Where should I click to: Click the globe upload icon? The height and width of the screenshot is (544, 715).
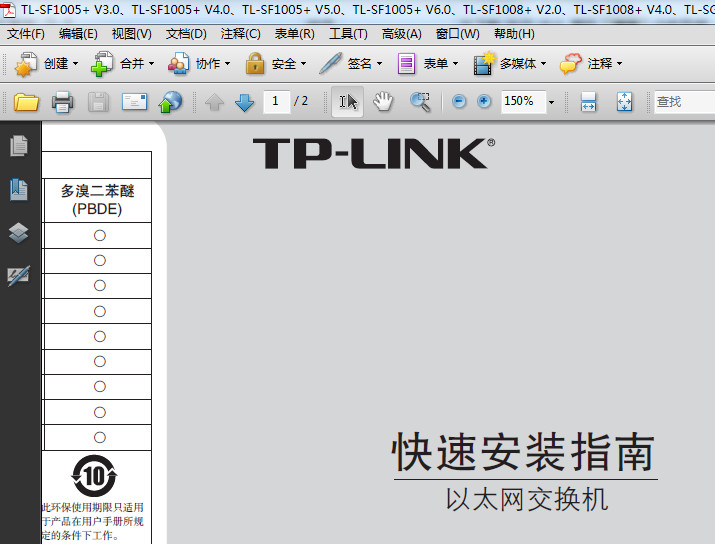[x=170, y=102]
